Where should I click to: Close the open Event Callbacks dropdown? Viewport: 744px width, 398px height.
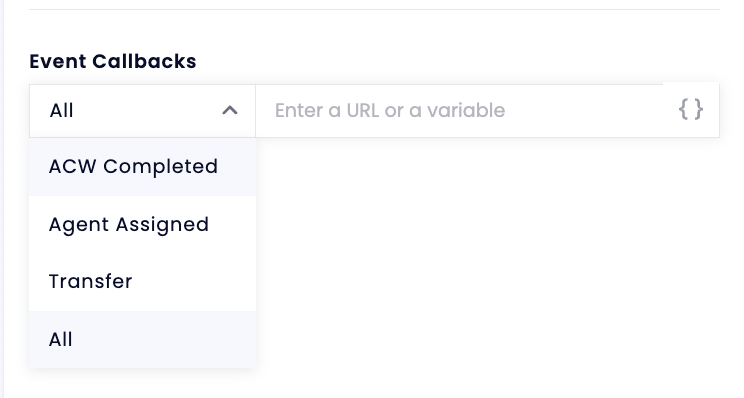230,111
